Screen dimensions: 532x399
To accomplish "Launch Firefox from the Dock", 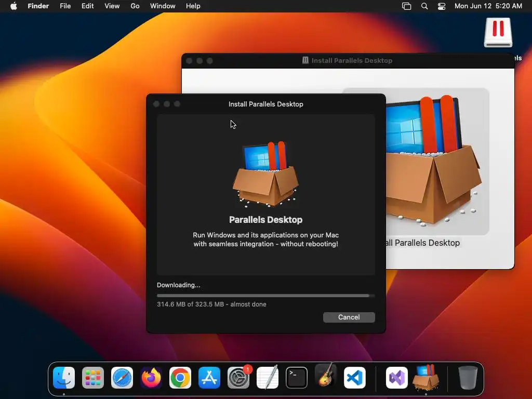I will click(151, 378).
